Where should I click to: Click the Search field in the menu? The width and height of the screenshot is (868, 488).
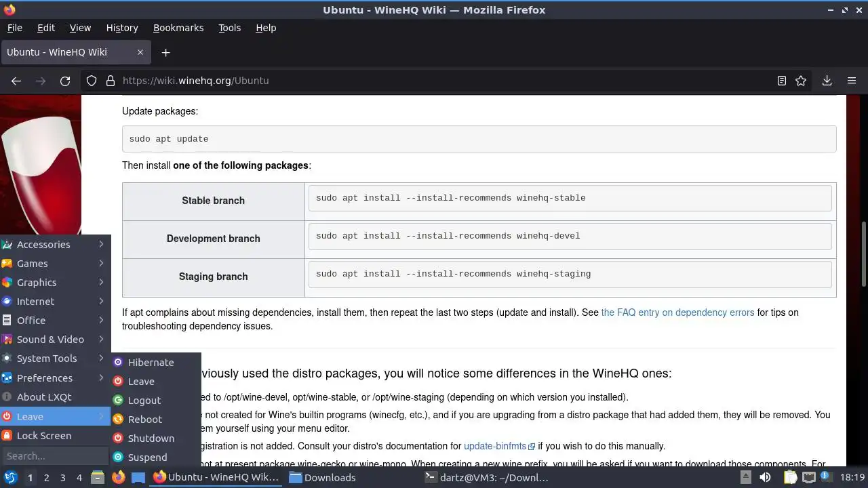pyautogui.click(x=56, y=456)
